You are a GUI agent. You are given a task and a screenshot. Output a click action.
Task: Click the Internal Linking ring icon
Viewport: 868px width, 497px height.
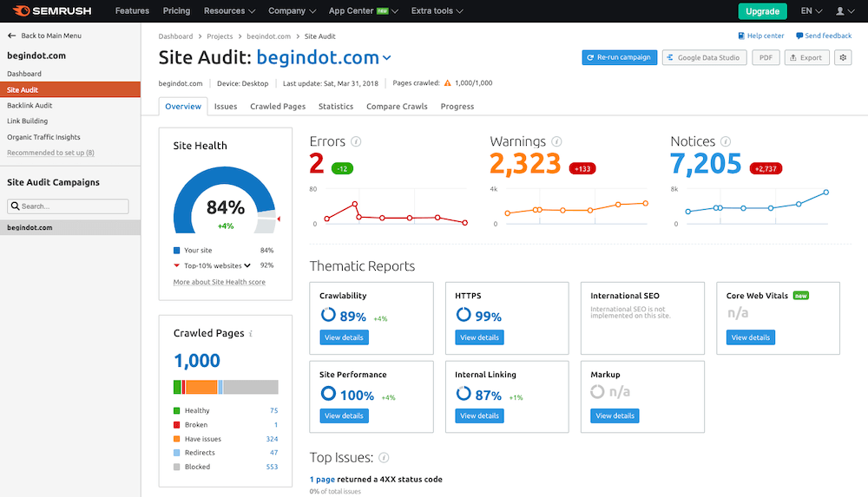[x=464, y=394]
